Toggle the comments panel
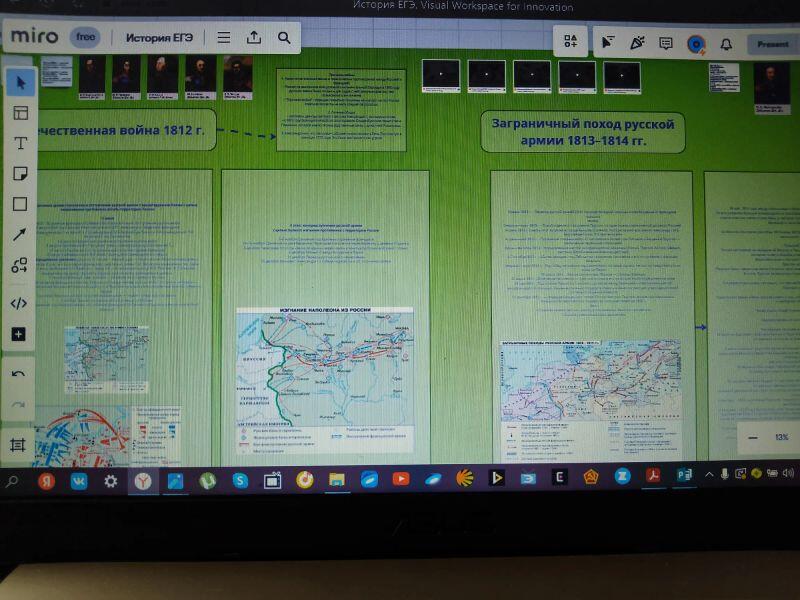This screenshot has width=800, height=600. coord(666,43)
